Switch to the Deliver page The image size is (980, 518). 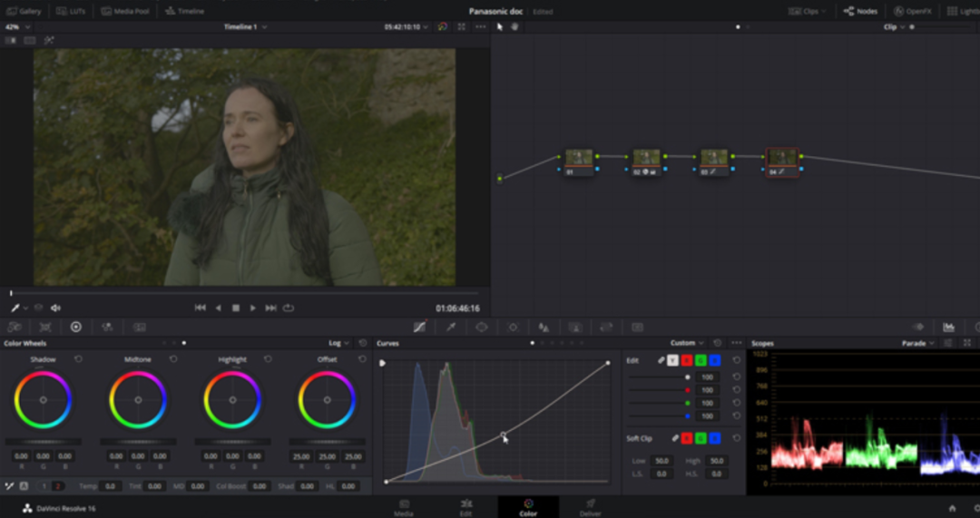pos(590,506)
